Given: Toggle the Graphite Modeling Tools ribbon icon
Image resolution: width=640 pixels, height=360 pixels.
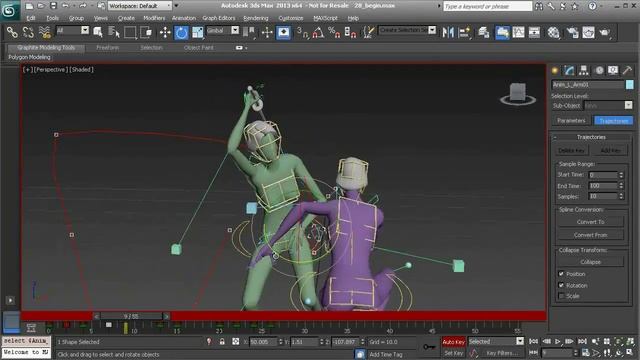Looking at the screenshot, I should coord(502,32).
